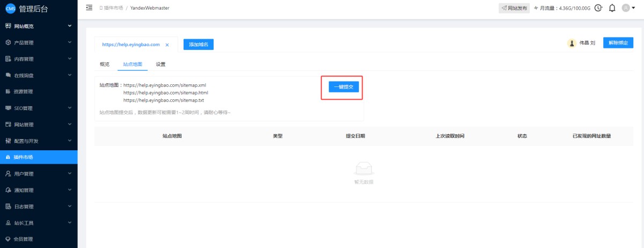Viewport: 644px width, 248px height.
Task: Click the 资源管理 sidebar icon
Action: tap(8, 92)
